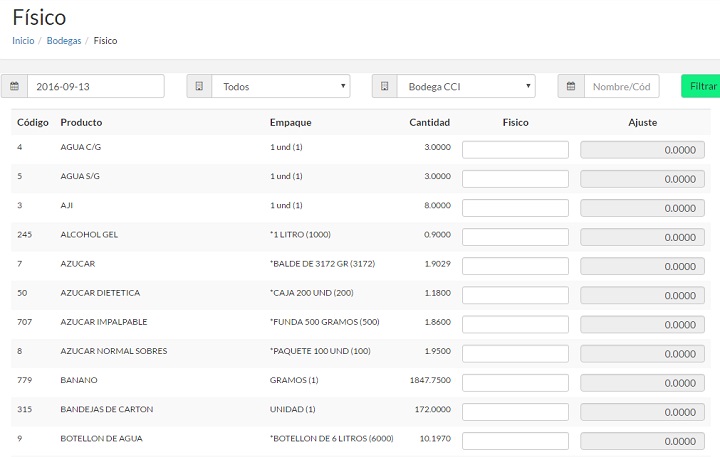
Task: Click the icon left of the Todos dropdown
Action: [x=199, y=87]
